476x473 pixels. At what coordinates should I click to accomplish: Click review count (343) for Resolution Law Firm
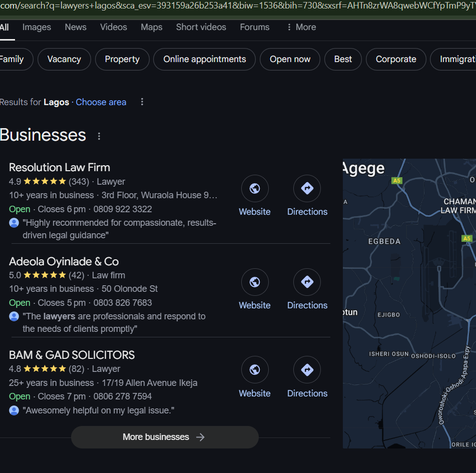[x=79, y=182]
